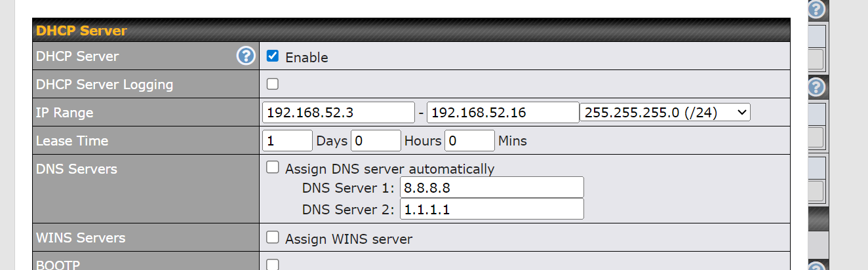
Task: Focus the lease time Hours field
Action: [x=376, y=141]
